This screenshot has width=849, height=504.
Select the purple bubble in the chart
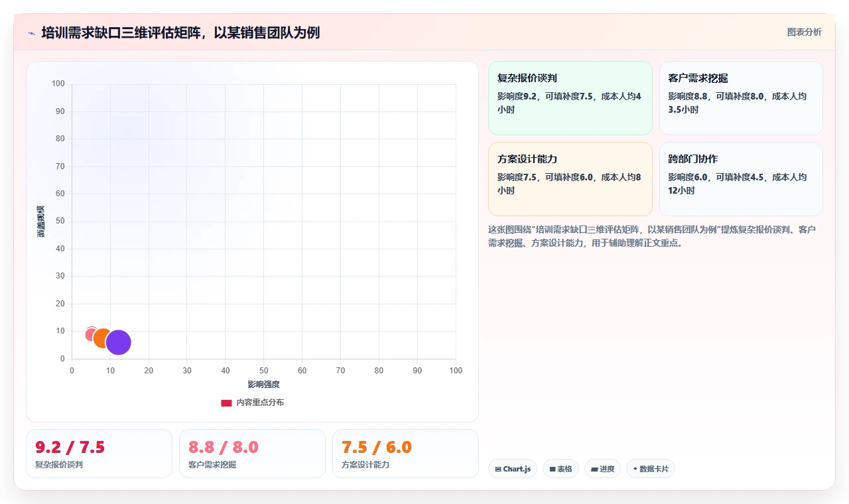tap(118, 342)
